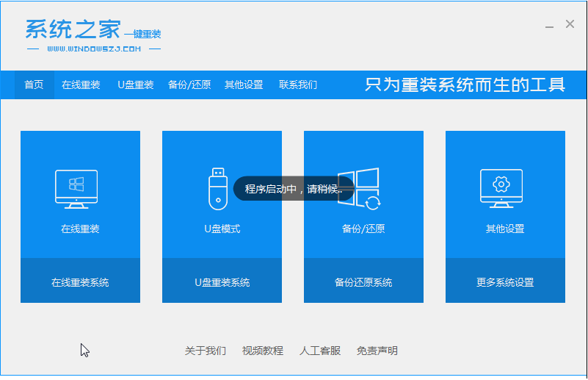This screenshot has width=588, height=380.
Task: Click the 其他设置 card label
Action: pyautogui.click(x=506, y=229)
